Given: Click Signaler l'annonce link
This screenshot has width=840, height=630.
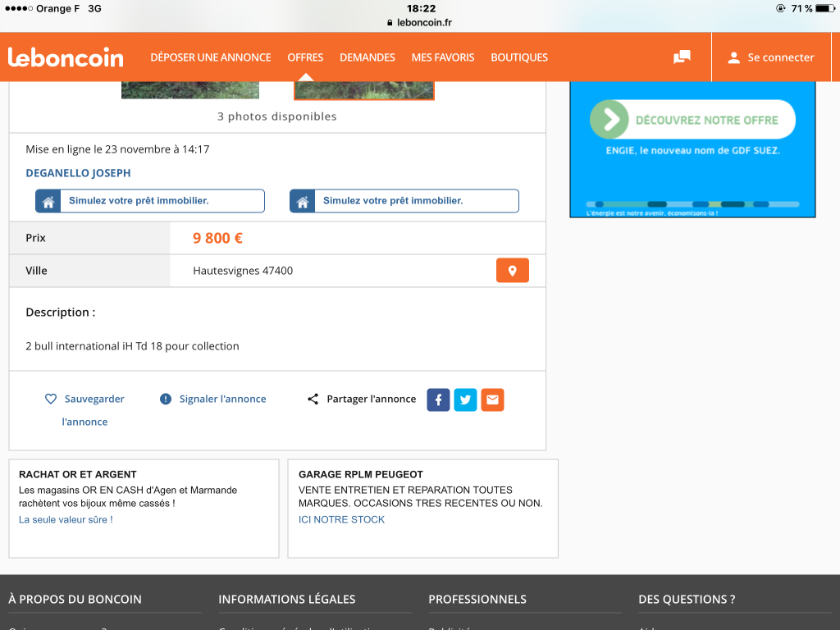Looking at the screenshot, I should (222, 399).
